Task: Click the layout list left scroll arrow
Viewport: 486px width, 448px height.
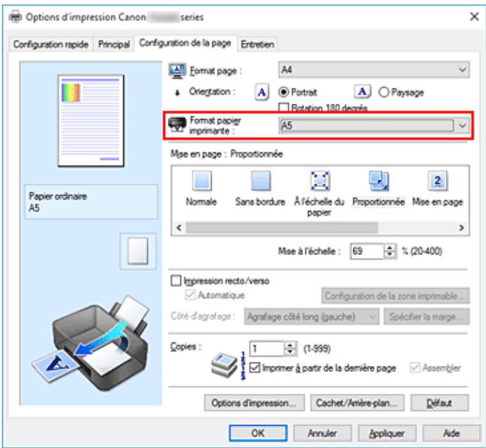Action: (x=179, y=228)
